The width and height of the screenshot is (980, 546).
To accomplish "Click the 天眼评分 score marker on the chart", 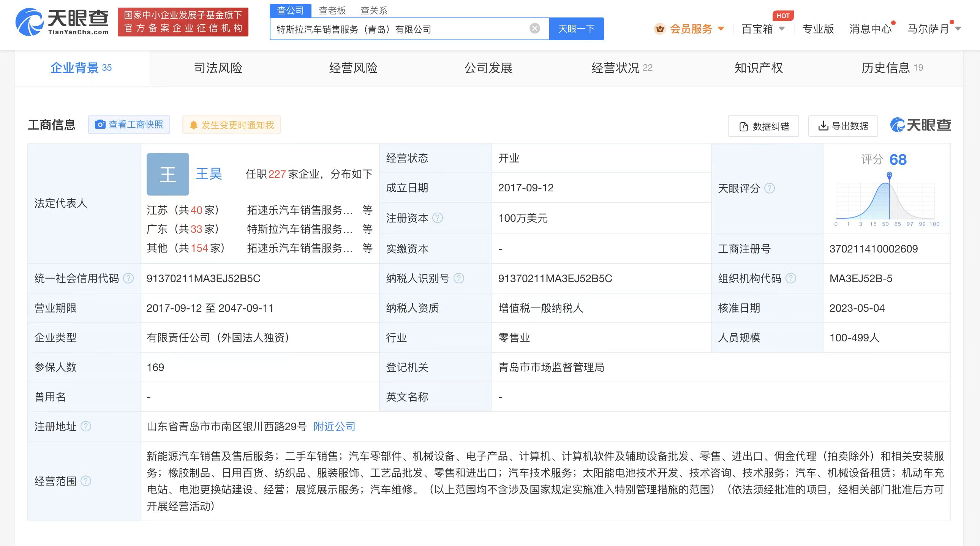I will click(x=889, y=175).
